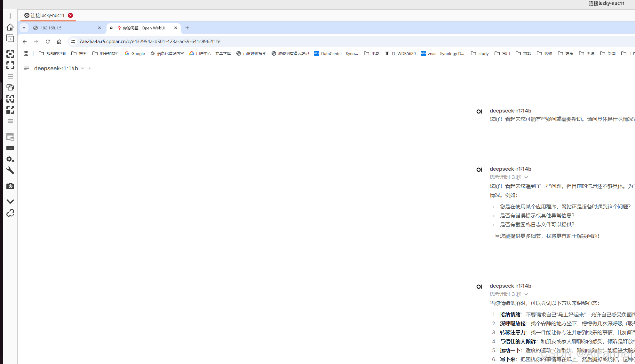Screen dimensions: 635x364
Task: Add another model with plus button
Action: point(90,68)
